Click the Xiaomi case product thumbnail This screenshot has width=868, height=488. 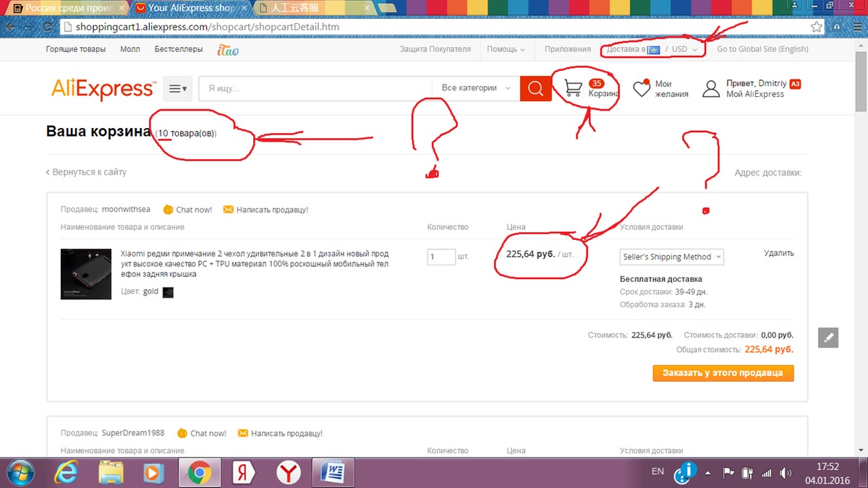[86, 274]
